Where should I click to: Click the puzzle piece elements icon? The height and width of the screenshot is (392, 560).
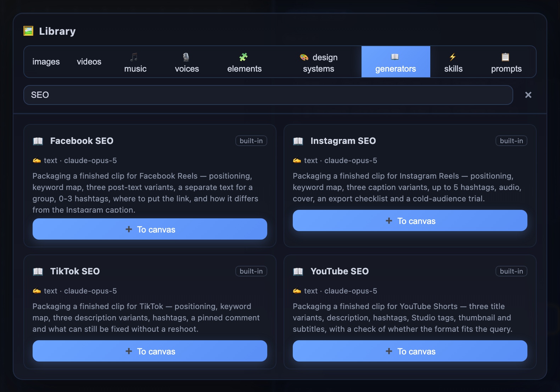click(x=243, y=57)
